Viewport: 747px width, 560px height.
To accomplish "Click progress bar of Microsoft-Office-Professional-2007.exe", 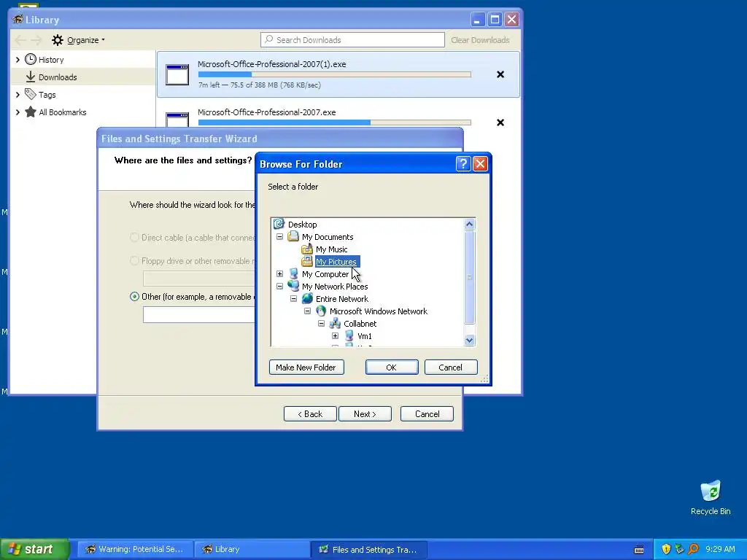I will 334,122.
